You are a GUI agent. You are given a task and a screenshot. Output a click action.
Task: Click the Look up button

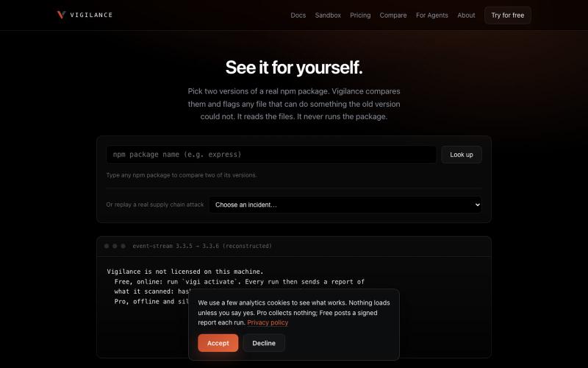[x=462, y=155]
